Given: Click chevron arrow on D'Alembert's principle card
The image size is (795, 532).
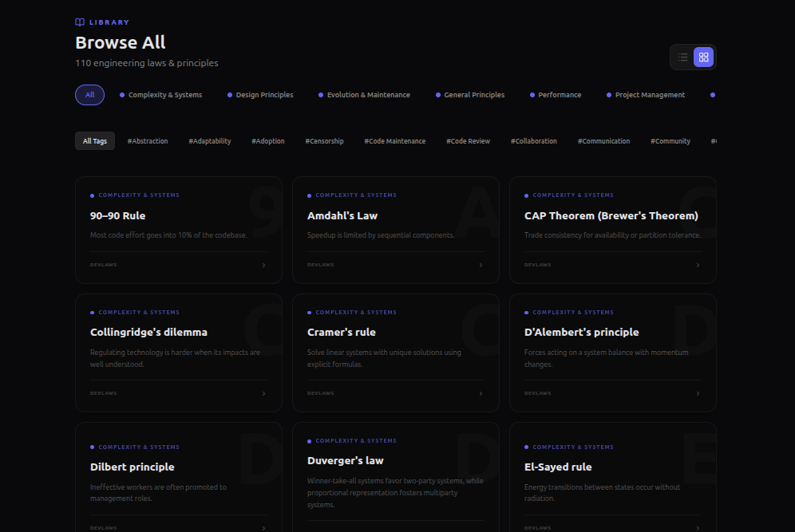Looking at the screenshot, I should pyautogui.click(x=698, y=393).
